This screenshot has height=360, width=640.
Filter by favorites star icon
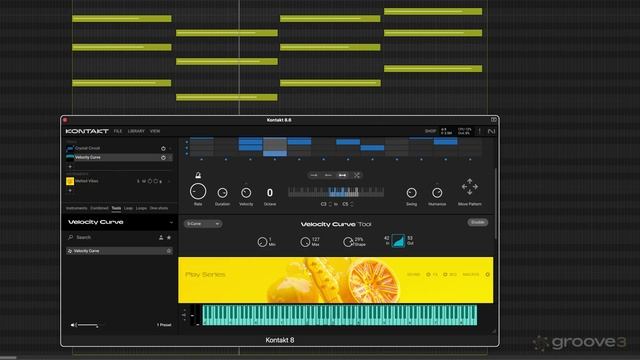click(x=169, y=237)
